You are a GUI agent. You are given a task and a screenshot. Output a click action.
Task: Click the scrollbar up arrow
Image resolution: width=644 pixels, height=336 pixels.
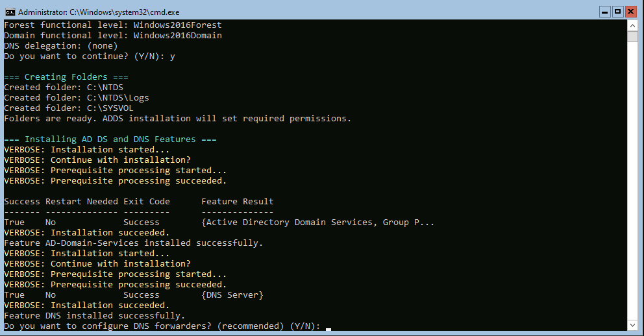click(x=632, y=25)
